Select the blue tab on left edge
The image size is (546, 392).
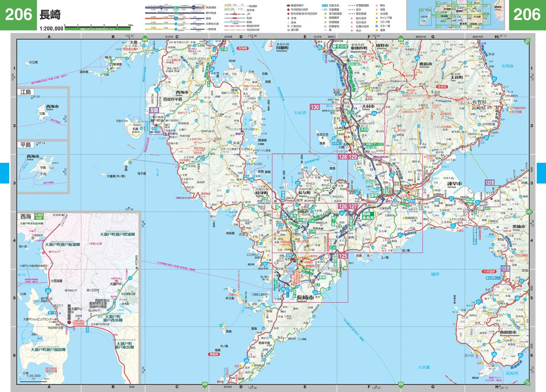tap(4, 173)
